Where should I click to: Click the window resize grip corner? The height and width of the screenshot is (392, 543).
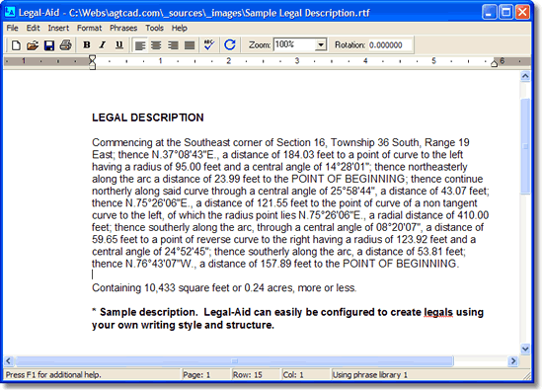point(527,376)
